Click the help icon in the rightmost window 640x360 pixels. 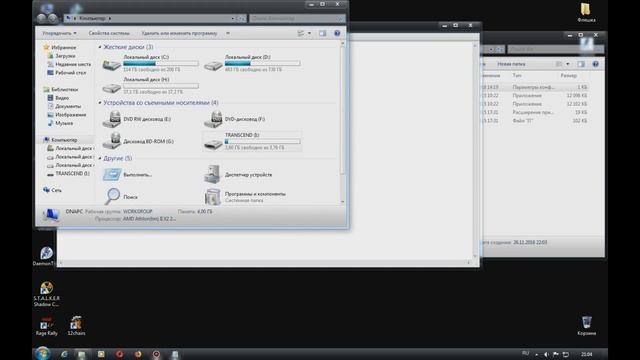coord(596,64)
